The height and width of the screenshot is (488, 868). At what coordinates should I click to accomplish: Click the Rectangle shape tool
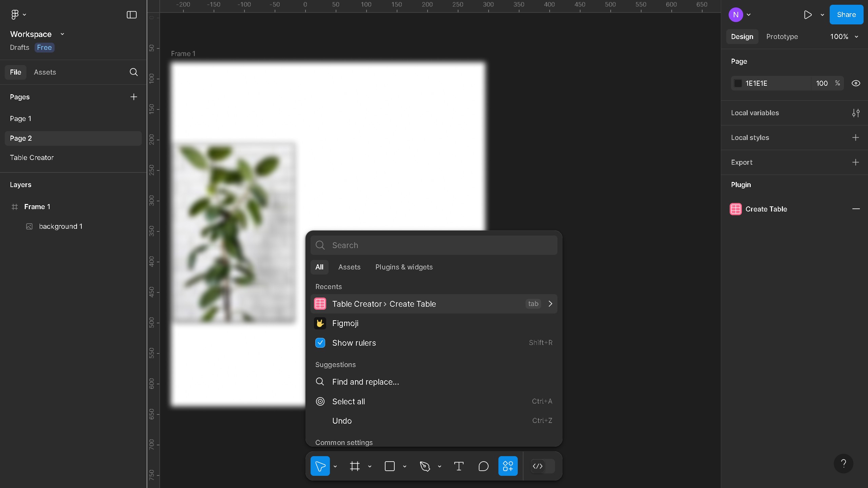tap(390, 466)
